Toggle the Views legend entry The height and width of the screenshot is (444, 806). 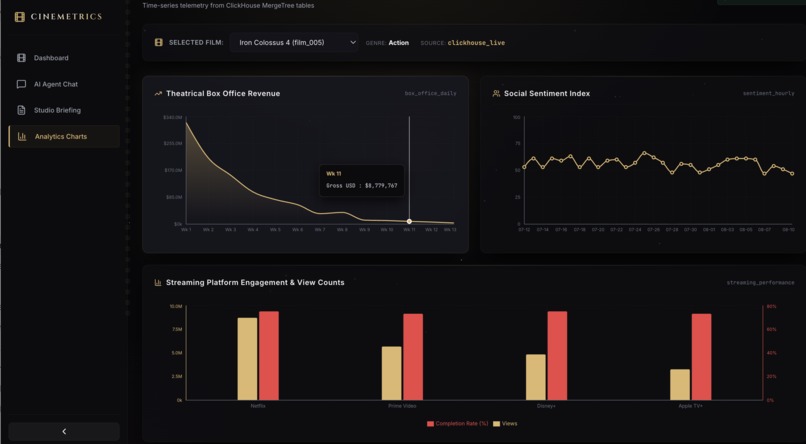[x=505, y=424]
